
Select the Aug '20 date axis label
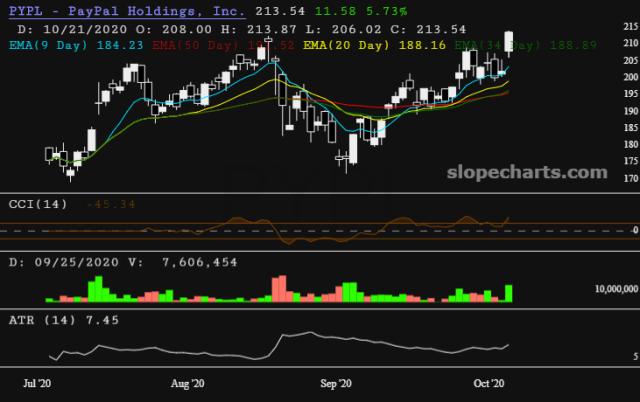pos(188,383)
